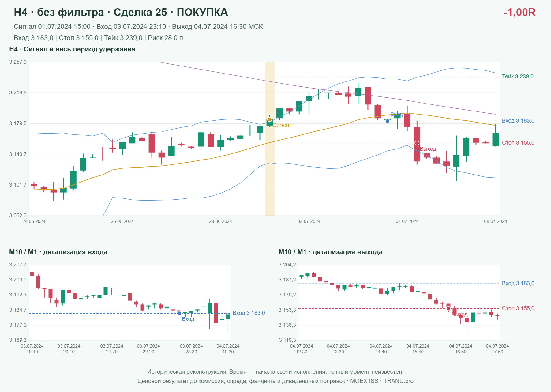Click the M10 / M1 · детализация входа title
551x392 pixels.
pyautogui.click(x=58, y=252)
